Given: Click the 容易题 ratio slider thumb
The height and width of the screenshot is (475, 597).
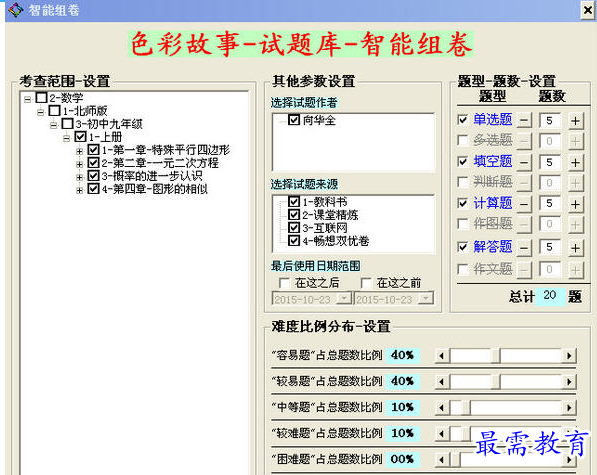Looking at the screenshot, I should tap(495, 356).
